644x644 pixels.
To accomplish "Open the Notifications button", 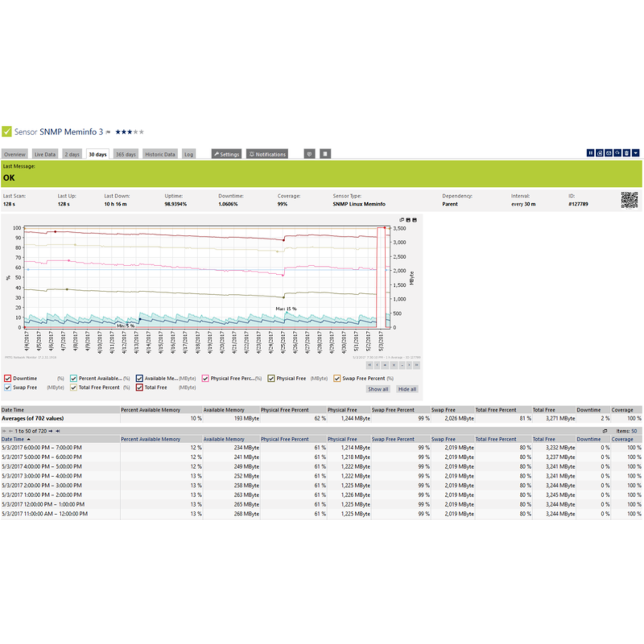I will [268, 154].
